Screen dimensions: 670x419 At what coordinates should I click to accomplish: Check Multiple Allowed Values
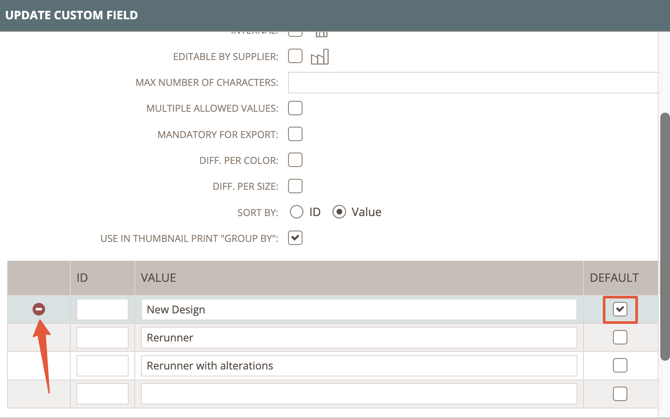[x=295, y=108]
